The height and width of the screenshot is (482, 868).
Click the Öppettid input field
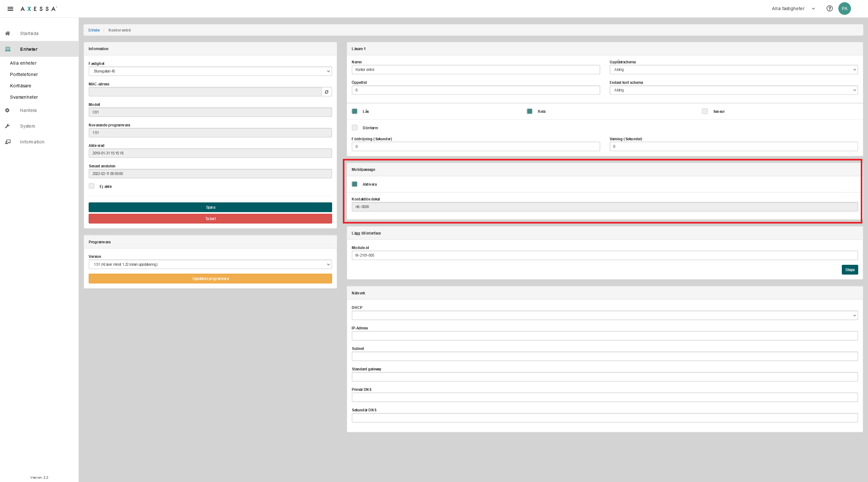click(x=475, y=90)
